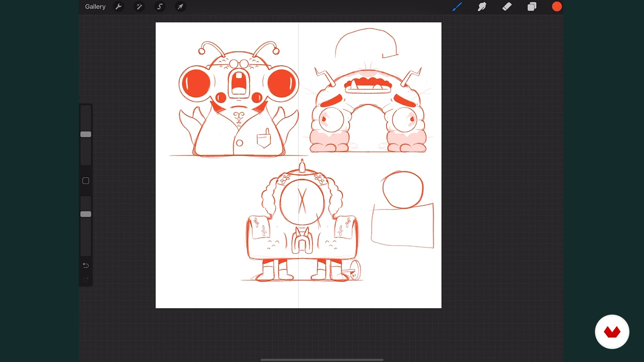Select the Eraser tool

click(507, 7)
